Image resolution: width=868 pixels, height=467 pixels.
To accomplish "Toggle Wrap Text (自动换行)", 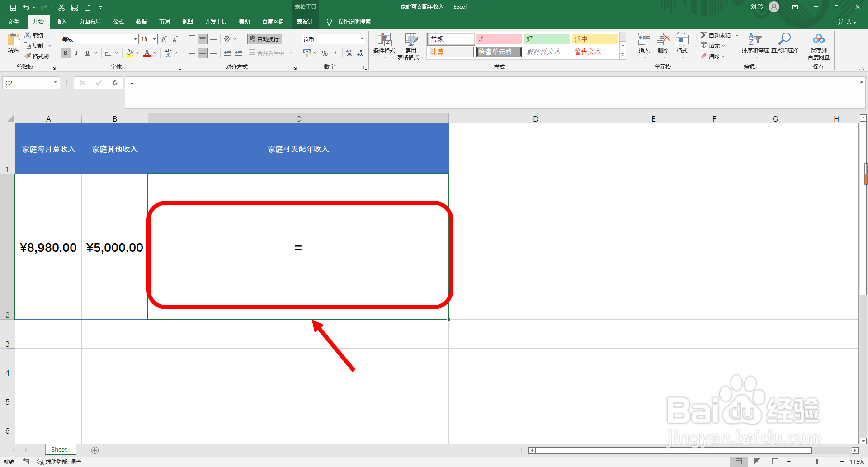I will [264, 39].
